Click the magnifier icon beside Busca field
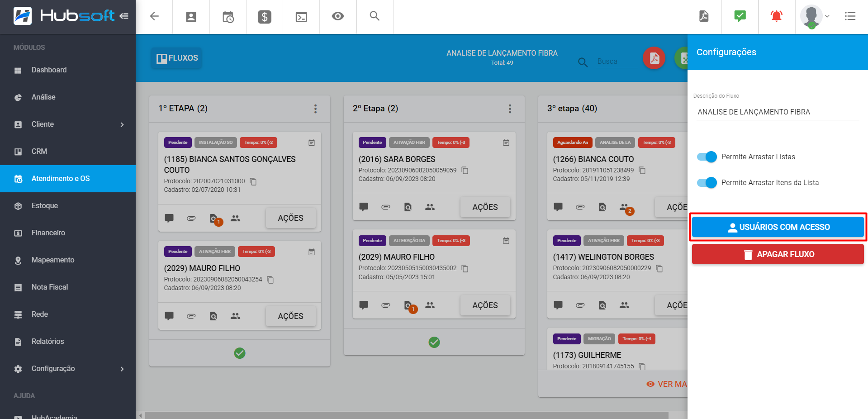The width and height of the screenshot is (868, 419). 583,62
